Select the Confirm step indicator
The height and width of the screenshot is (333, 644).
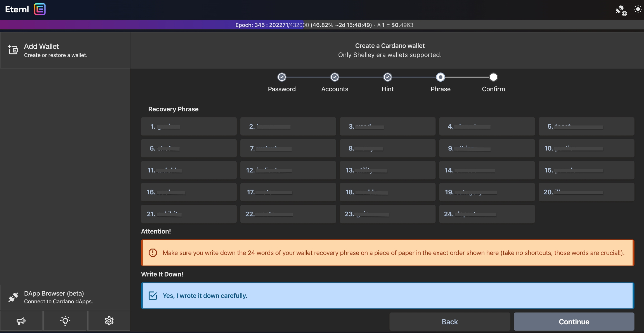click(x=493, y=77)
